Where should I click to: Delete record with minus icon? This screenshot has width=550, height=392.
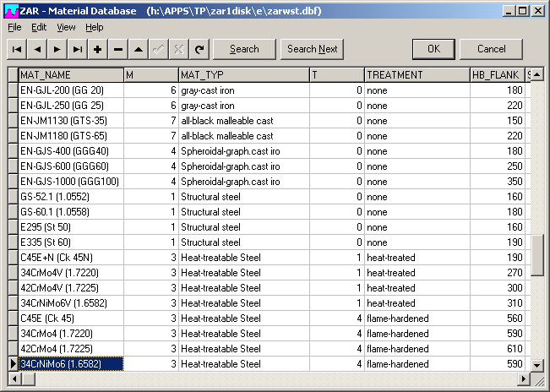click(118, 49)
